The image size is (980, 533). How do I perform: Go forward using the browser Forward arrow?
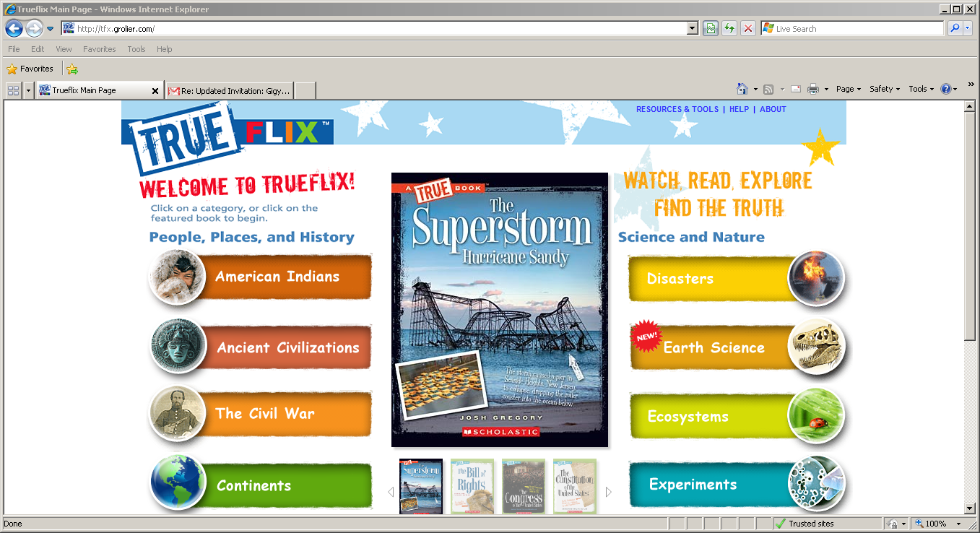point(34,28)
